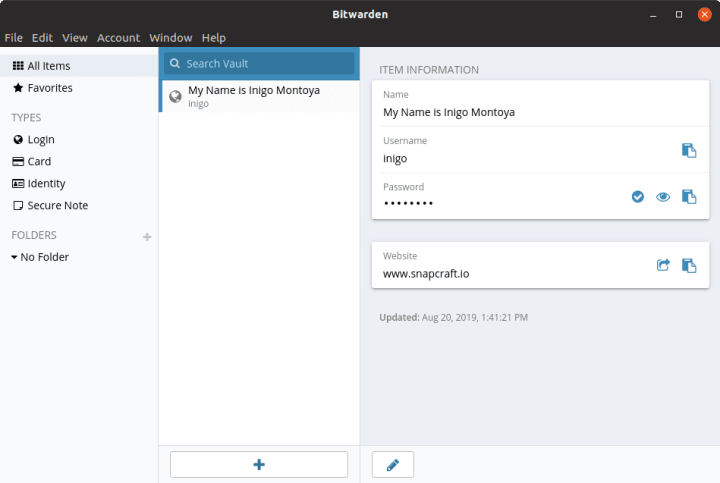Click the username value inigo in item details
Image resolution: width=720 pixels, height=483 pixels.
(x=395, y=159)
